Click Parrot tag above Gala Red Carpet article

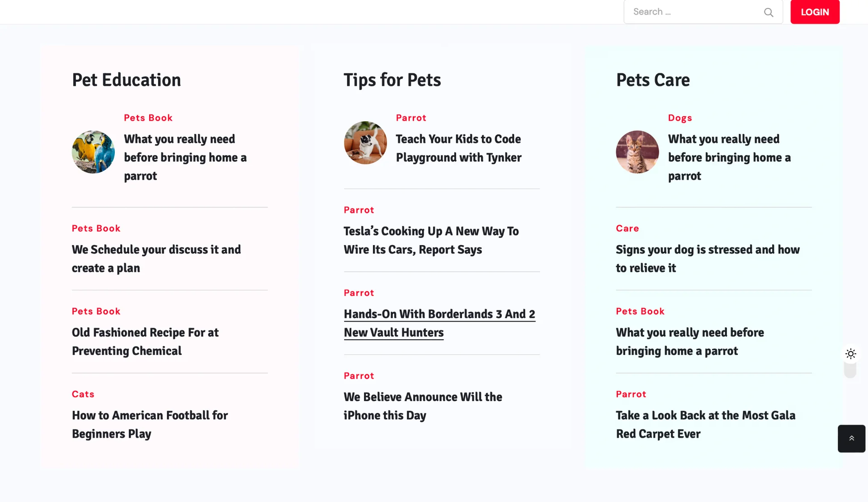(x=631, y=394)
